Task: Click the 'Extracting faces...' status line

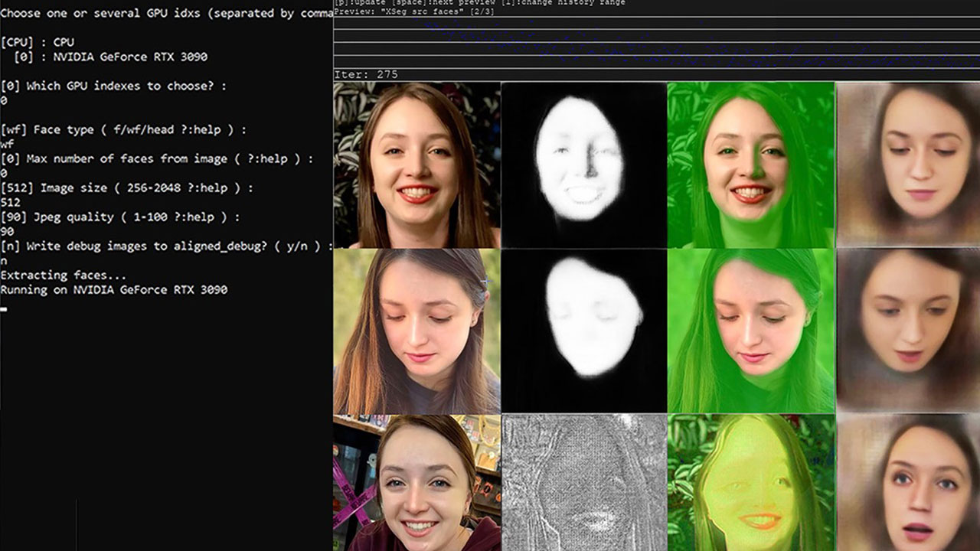Action: coord(63,275)
